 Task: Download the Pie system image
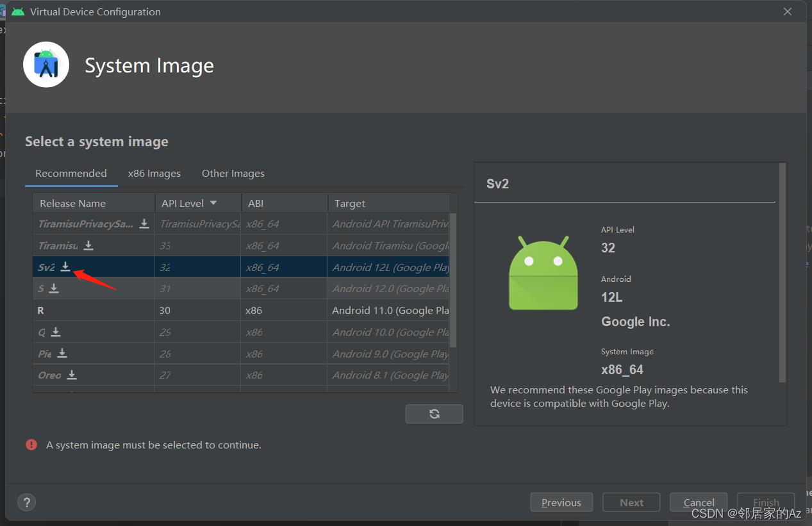pos(62,353)
